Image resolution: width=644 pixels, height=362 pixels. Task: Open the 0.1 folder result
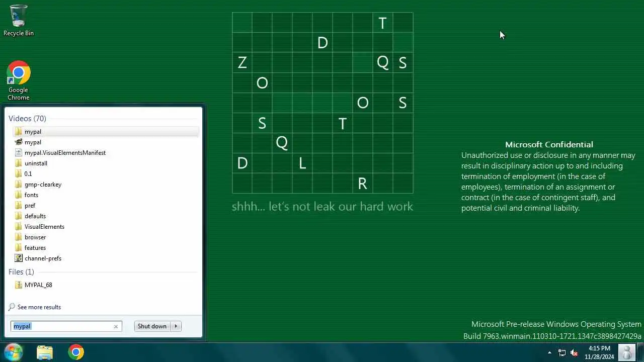106,174
